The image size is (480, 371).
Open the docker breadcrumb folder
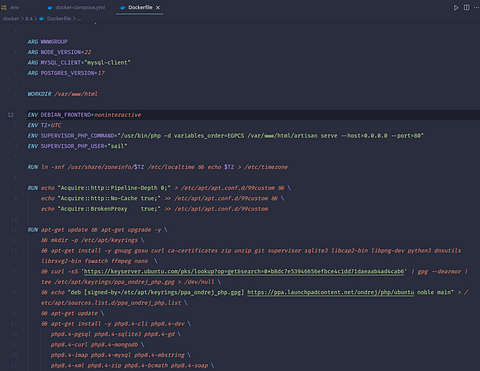coord(11,19)
